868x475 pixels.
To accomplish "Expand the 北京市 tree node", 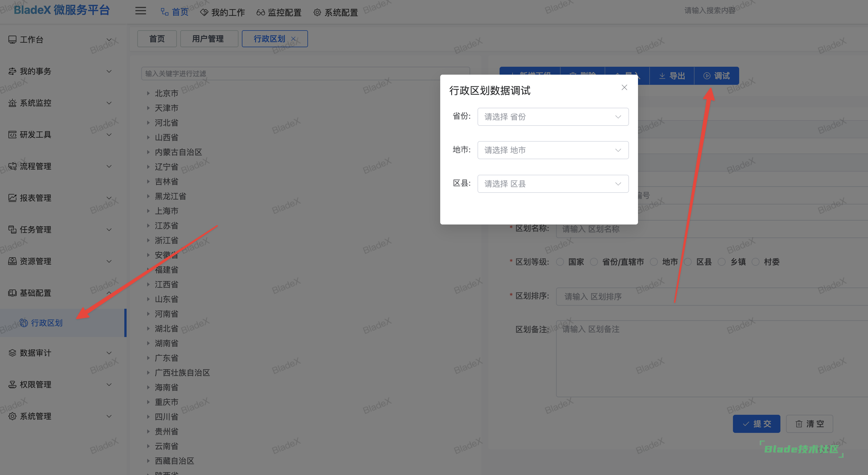I will coord(149,93).
